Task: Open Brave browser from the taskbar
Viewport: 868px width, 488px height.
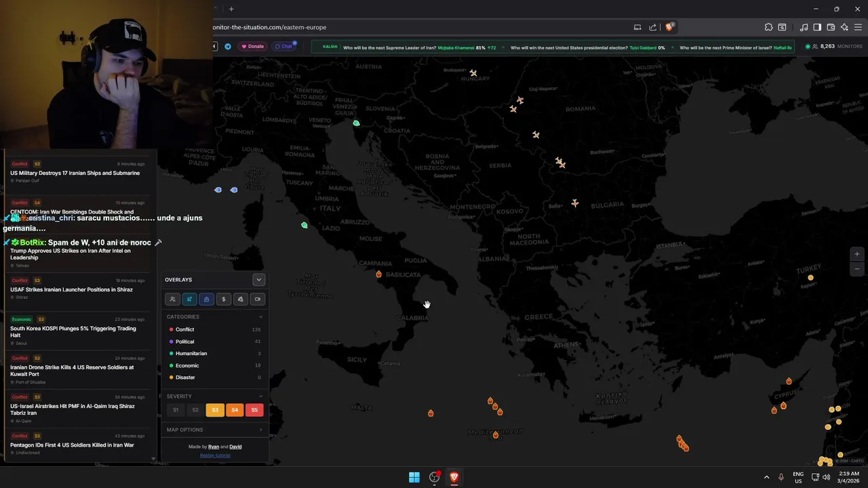Action: point(454,477)
